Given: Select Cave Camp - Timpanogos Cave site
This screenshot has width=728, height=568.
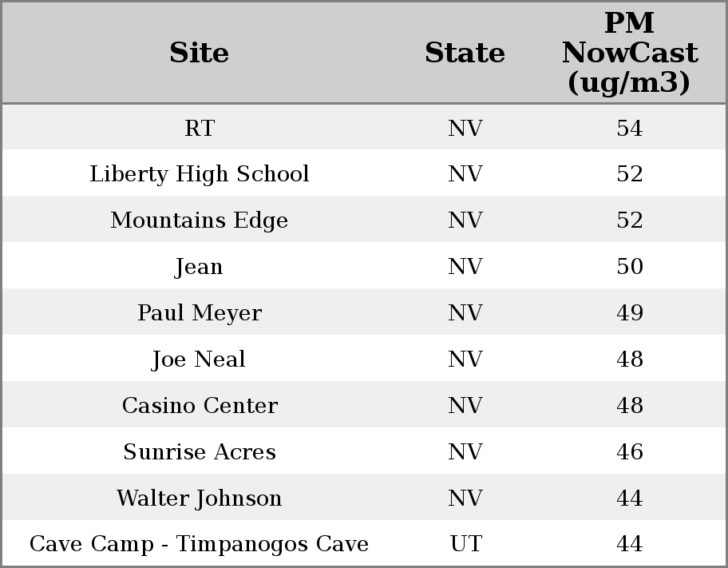Looking at the screenshot, I should pyautogui.click(x=199, y=544).
